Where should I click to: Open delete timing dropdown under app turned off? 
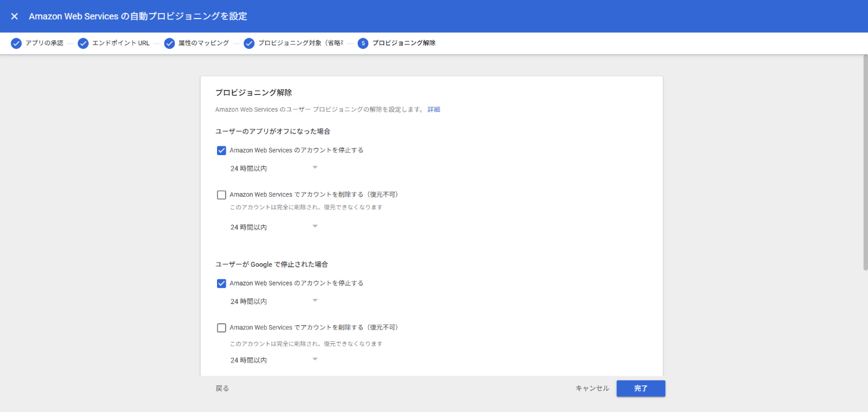[273, 227]
